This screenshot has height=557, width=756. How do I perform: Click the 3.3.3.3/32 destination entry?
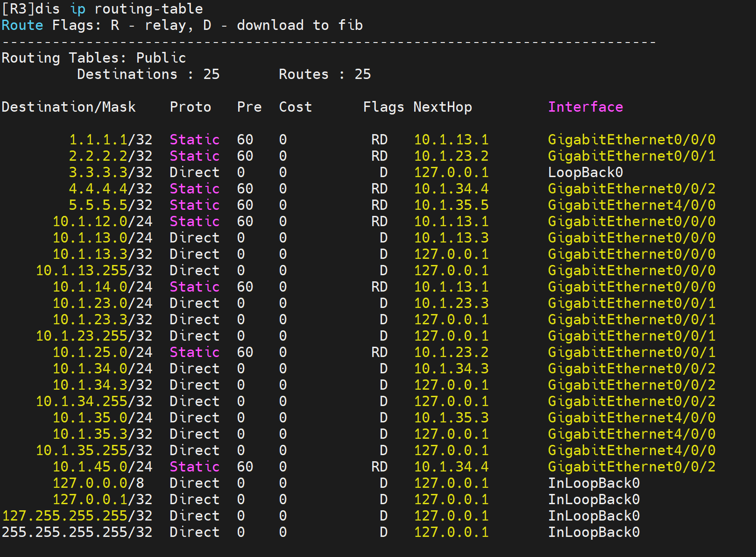click(111, 172)
